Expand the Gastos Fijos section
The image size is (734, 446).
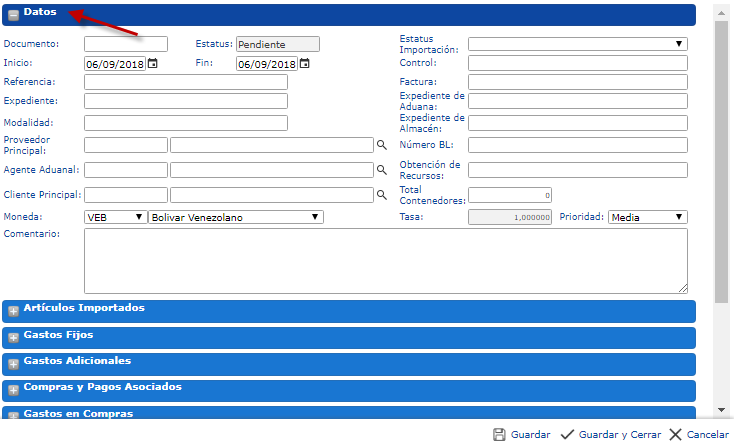pyautogui.click(x=14, y=336)
